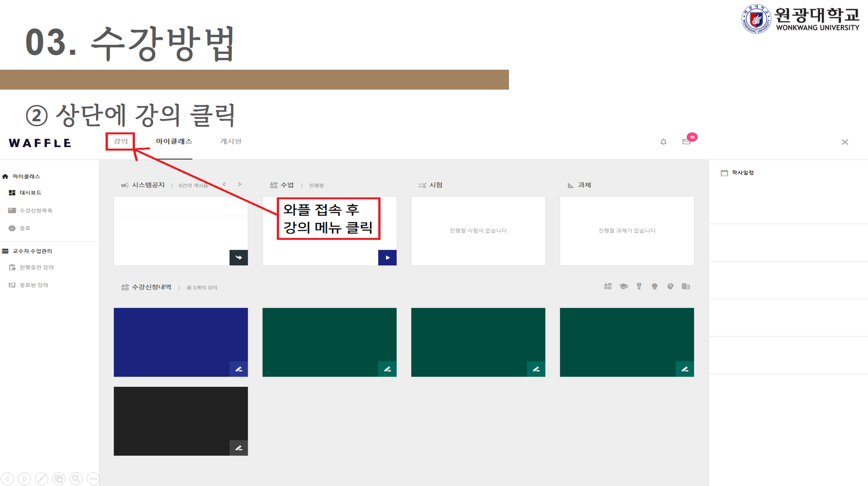Show next 시스템공지 with right chevron
Image resolution: width=868 pixels, height=486 pixels.
coord(240,184)
